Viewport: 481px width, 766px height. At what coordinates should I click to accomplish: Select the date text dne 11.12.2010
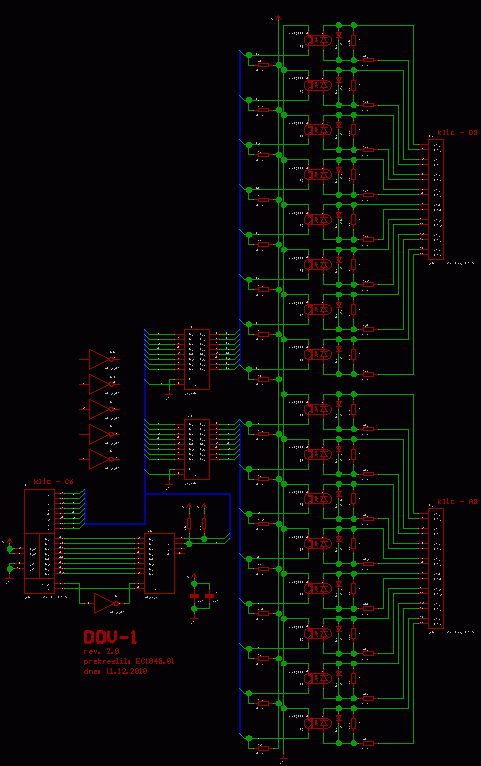click(x=115, y=671)
